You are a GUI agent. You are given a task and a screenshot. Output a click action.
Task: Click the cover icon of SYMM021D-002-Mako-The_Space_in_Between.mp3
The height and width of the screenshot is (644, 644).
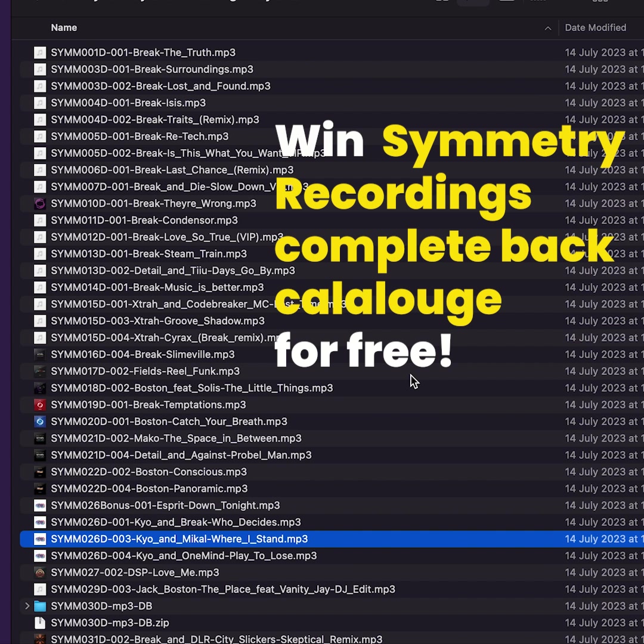point(40,439)
